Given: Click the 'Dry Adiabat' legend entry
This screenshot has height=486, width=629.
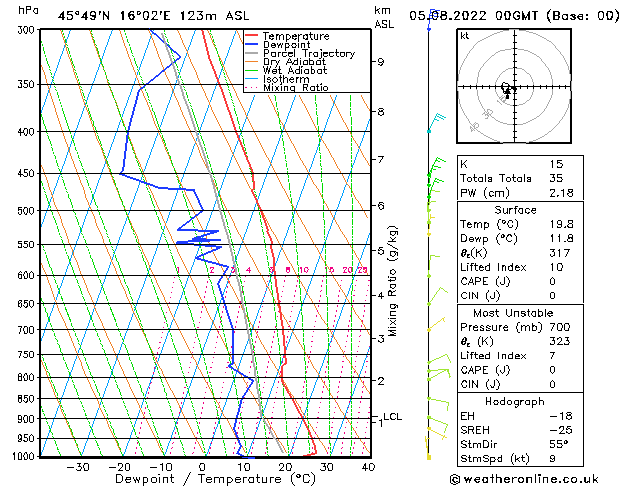Looking at the screenshot, I should [x=294, y=62].
